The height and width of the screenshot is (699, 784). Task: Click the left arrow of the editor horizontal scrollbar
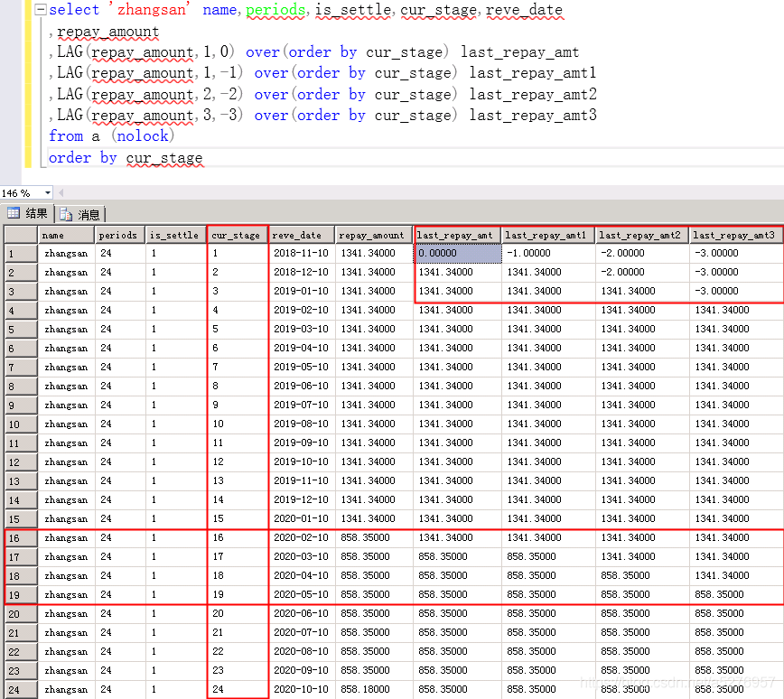[x=60, y=191]
